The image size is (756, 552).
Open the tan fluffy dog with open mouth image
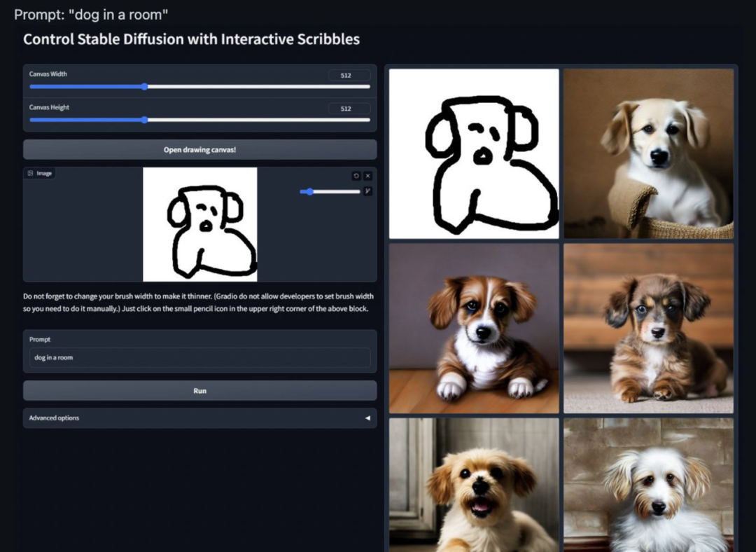(474, 485)
